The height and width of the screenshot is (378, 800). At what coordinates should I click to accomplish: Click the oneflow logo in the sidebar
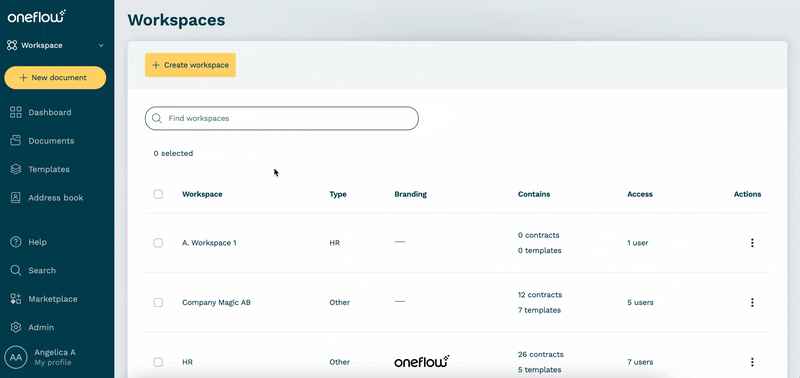point(36,16)
